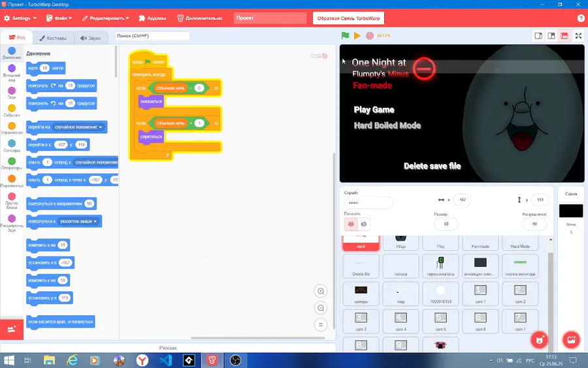Select the 'переключатель' sprite thumbnail
588x368 pixels.
[440, 266]
